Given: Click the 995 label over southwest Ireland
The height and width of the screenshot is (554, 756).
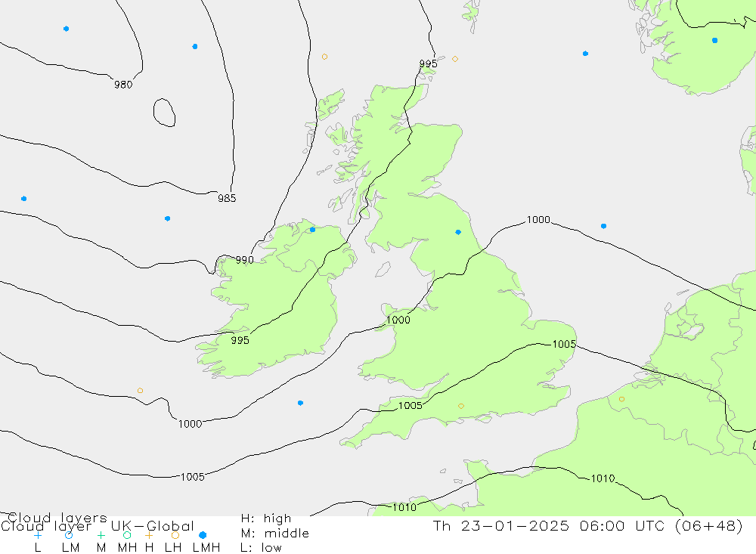Looking at the screenshot, I should (240, 340).
